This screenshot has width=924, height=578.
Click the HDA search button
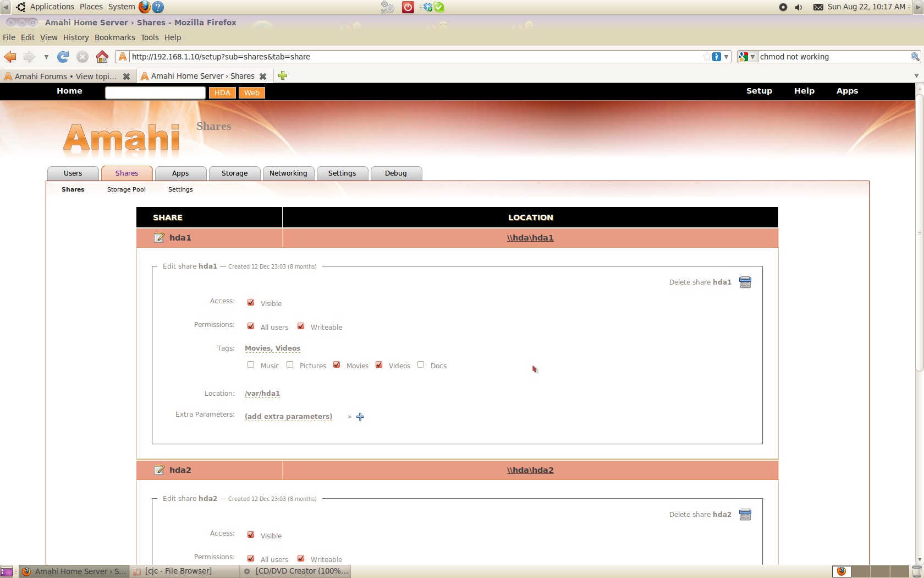[x=222, y=92]
